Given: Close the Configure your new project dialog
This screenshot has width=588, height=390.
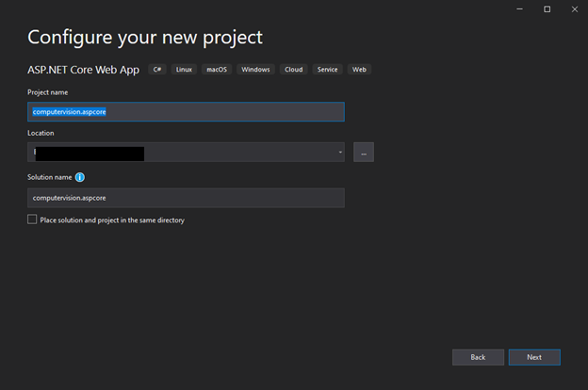Looking at the screenshot, I should pos(573,8).
